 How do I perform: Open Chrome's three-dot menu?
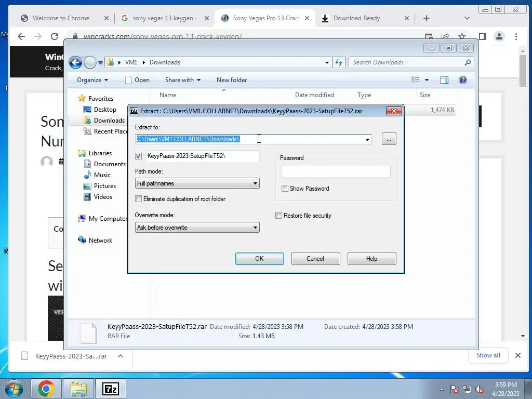[516, 36]
